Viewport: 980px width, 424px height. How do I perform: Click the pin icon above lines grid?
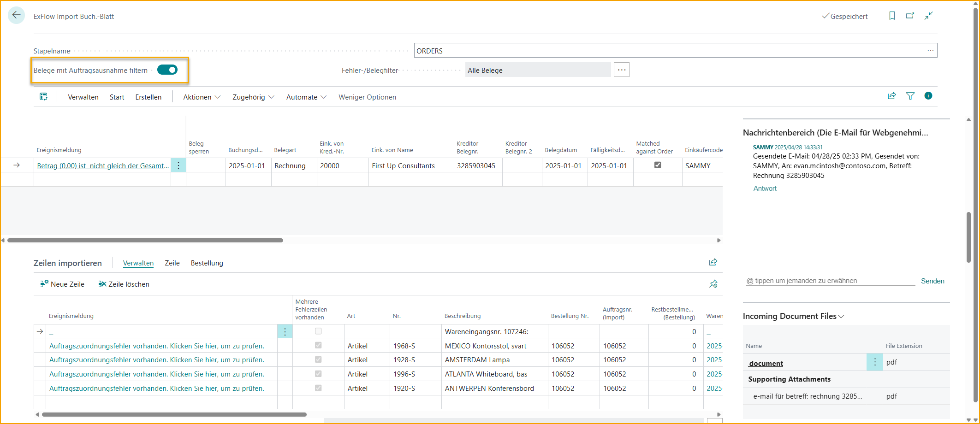pyautogui.click(x=713, y=284)
